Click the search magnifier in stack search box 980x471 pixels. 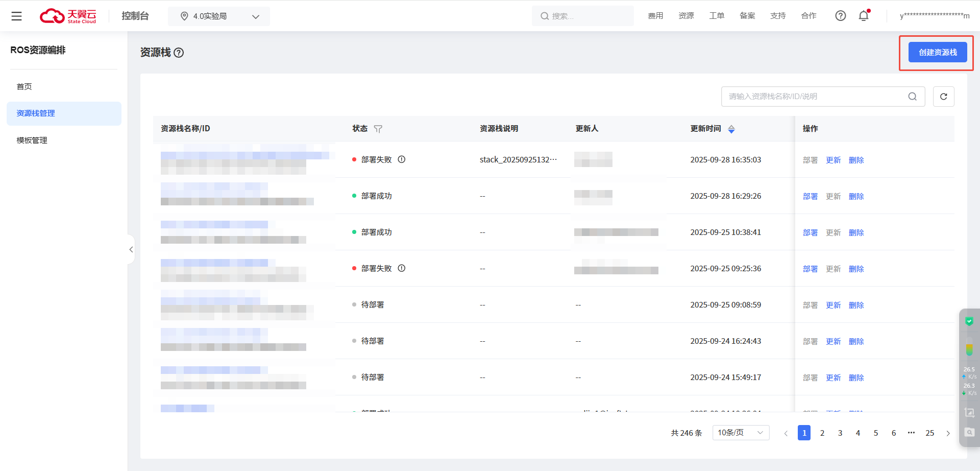[912, 97]
